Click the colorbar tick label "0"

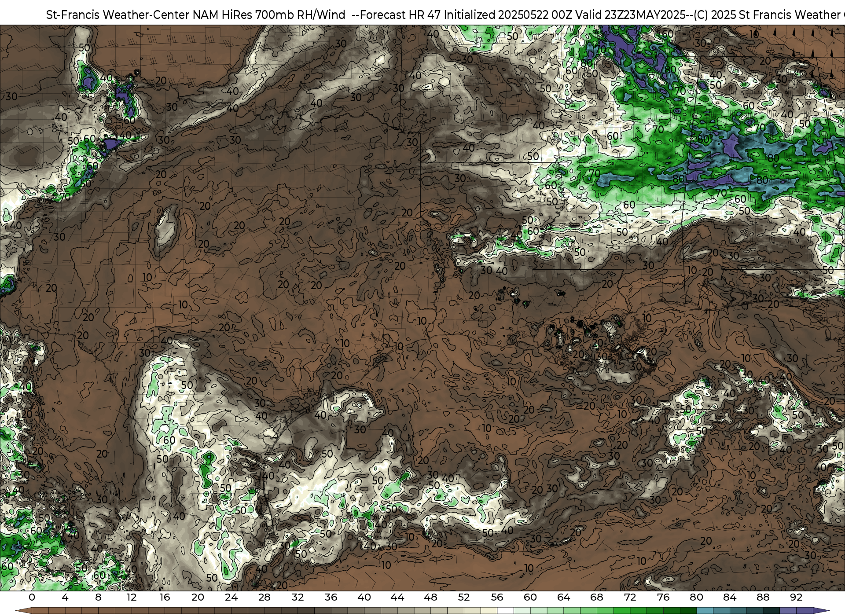pos(32,597)
